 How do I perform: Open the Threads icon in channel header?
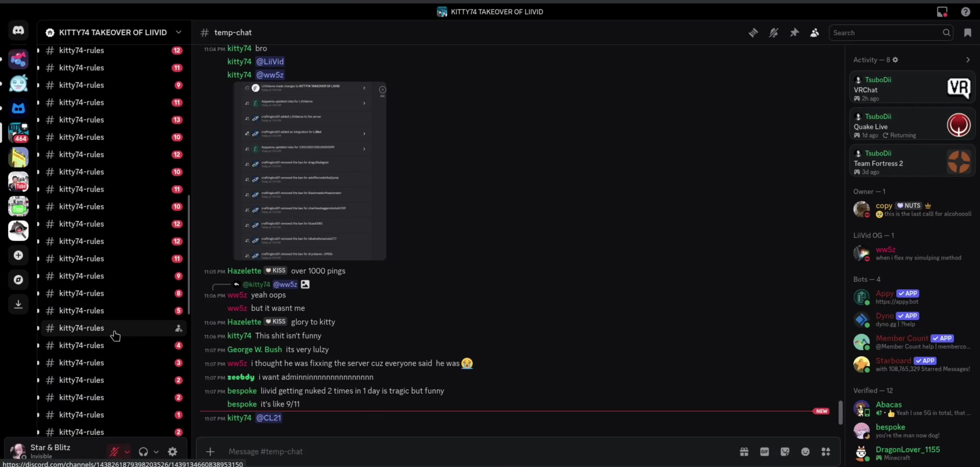[753, 33]
